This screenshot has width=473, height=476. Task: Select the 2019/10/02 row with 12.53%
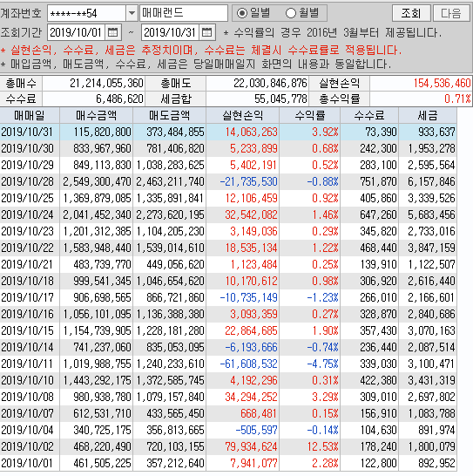(x=228, y=446)
